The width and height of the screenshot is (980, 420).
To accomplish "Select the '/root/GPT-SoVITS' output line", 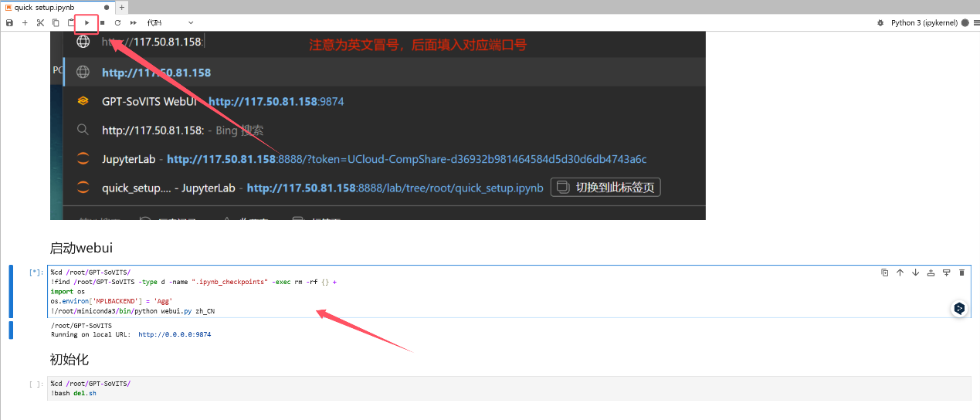I will [81, 326].
